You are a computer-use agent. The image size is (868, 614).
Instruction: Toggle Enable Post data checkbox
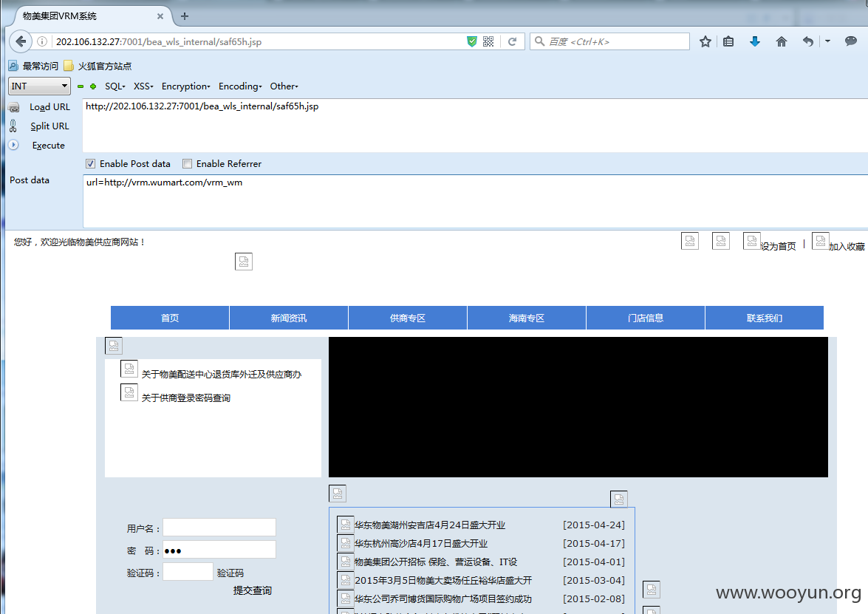[90, 164]
